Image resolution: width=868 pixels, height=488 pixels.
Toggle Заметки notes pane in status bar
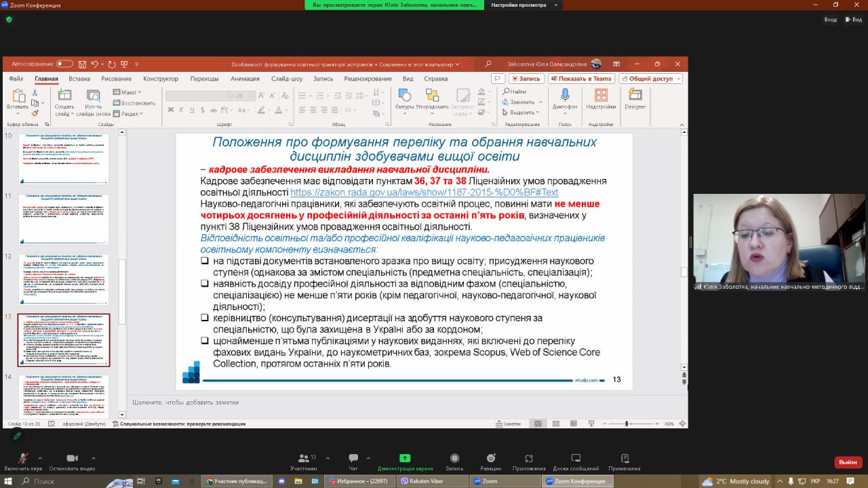pos(508,424)
